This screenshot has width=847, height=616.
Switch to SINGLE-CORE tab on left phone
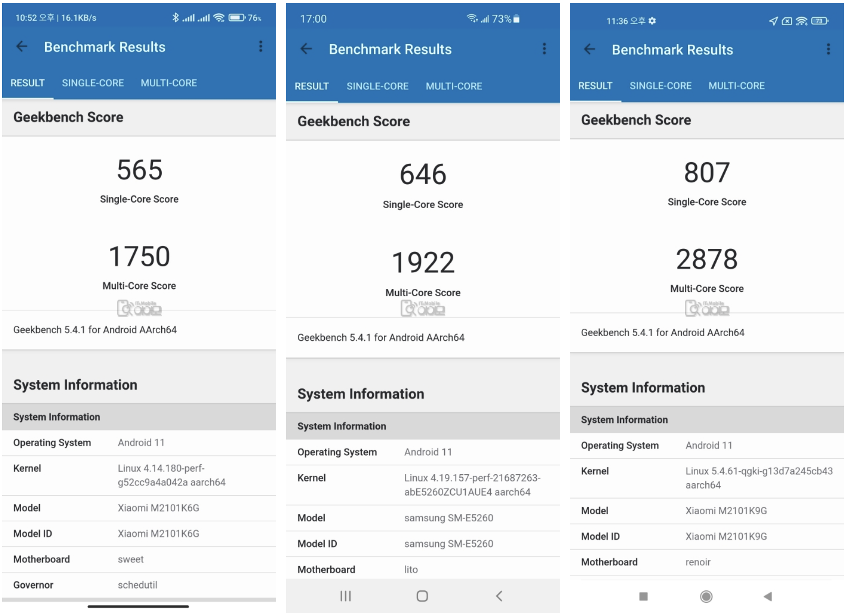tap(93, 83)
